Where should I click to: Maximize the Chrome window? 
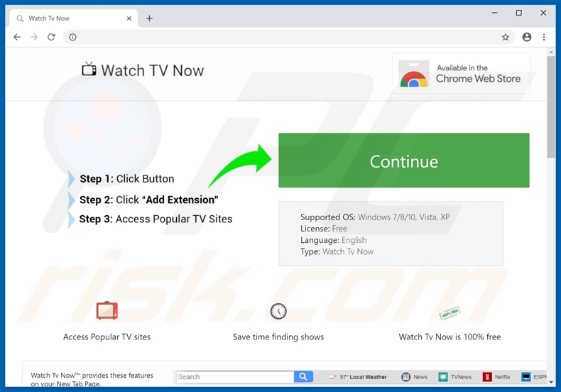tap(519, 13)
